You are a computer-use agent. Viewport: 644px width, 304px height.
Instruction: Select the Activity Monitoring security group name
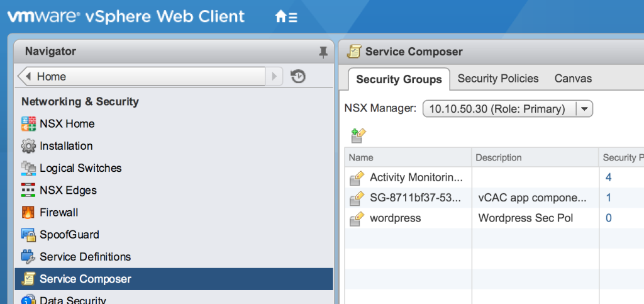point(416,177)
